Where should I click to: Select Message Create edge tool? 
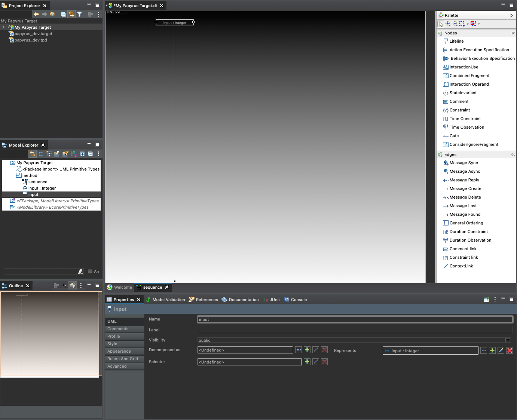coord(462,188)
